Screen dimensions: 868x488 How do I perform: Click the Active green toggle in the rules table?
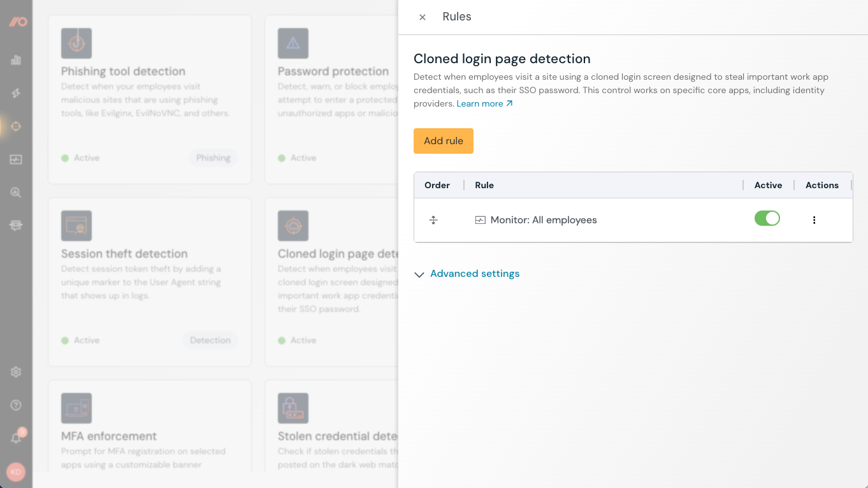point(767,218)
